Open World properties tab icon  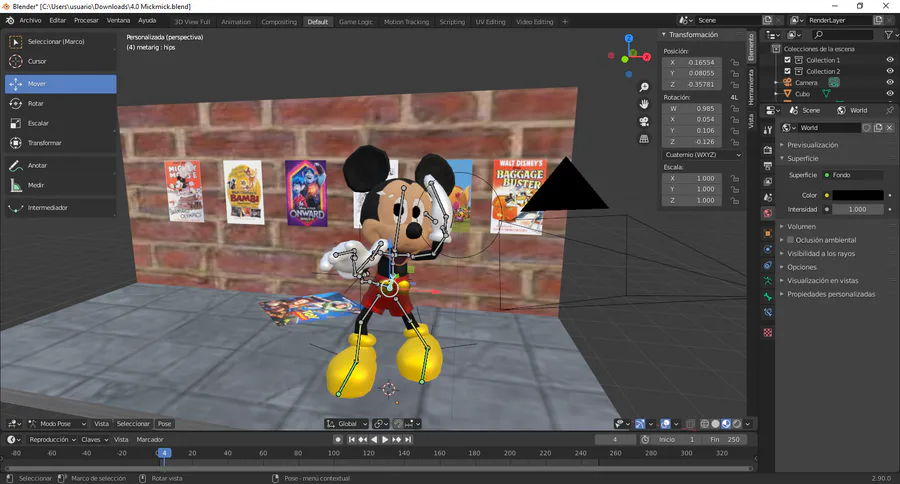point(768,214)
